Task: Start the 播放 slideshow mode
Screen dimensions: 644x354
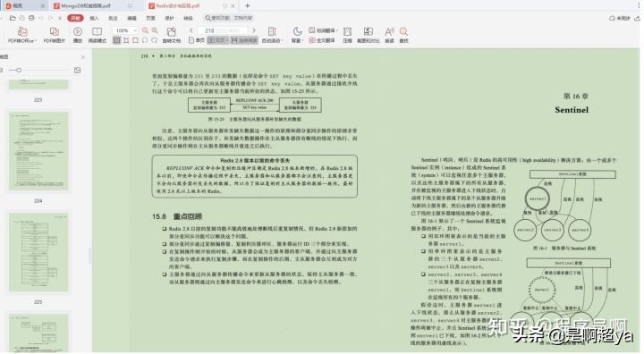Action: tap(78, 35)
